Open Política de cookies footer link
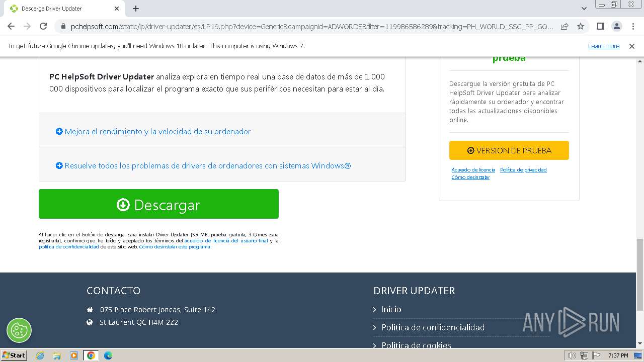Viewport: 644px width, 362px height. pyautogui.click(x=416, y=345)
